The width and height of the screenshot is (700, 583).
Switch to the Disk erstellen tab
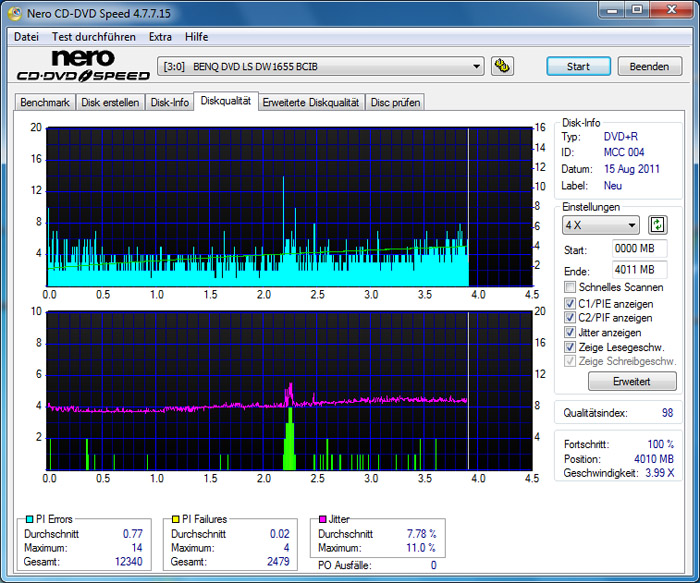pyautogui.click(x=110, y=102)
